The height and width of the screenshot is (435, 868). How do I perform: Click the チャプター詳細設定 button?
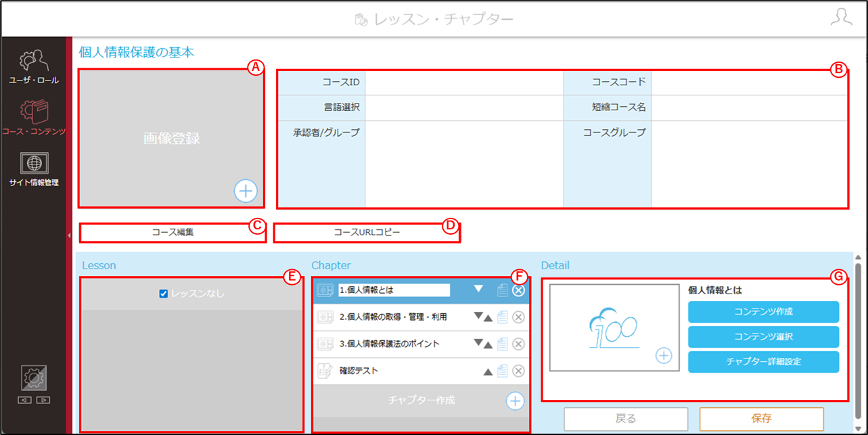coord(764,361)
